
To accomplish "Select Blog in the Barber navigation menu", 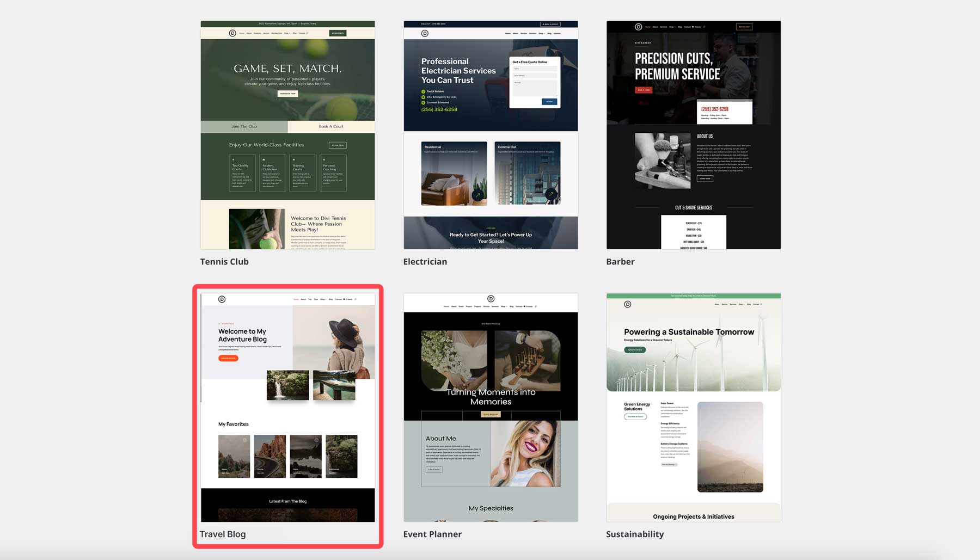I will pyautogui.click(x=679, y=26).
